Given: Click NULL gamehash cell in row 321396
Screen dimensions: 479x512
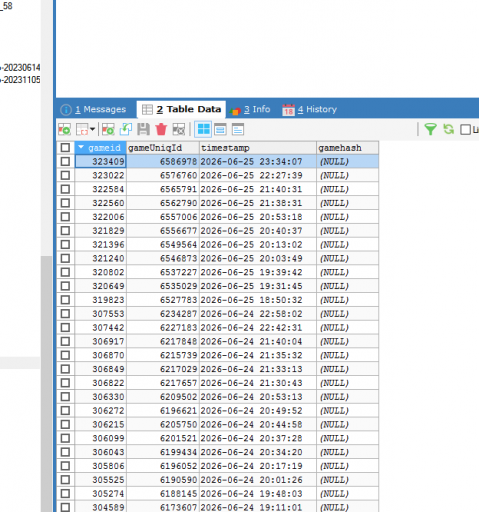Looking at the screenshot, I should coord(347,245).
